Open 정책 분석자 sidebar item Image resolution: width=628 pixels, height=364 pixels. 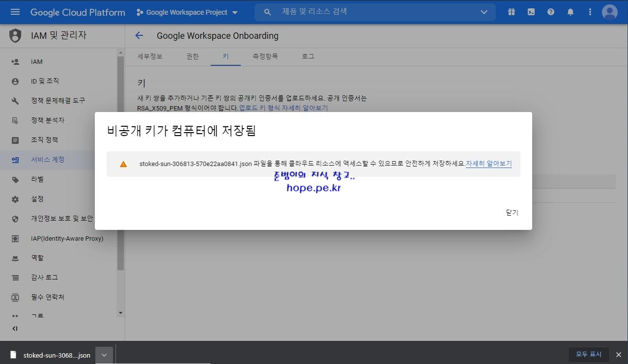[59, 120]
